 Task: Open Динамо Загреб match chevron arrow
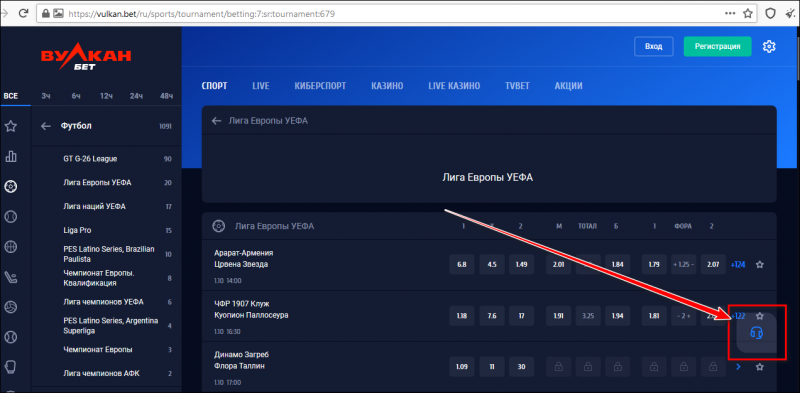click(x=738, y=367)
